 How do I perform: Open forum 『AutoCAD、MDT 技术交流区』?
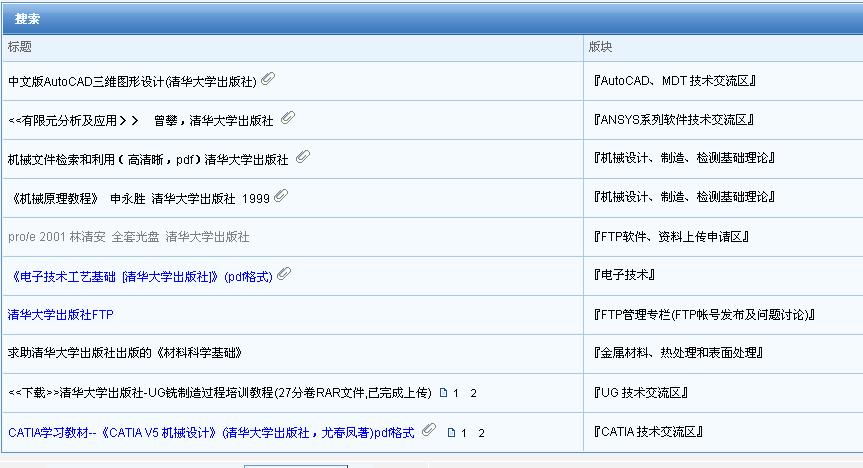[674, 81]
